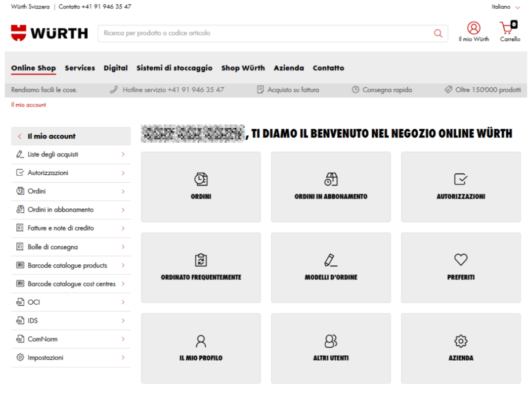Screen dimensions: 532x393
Task: Open the Italiano language dropdown
Action: pyautogui.click(x=506, y=7)
